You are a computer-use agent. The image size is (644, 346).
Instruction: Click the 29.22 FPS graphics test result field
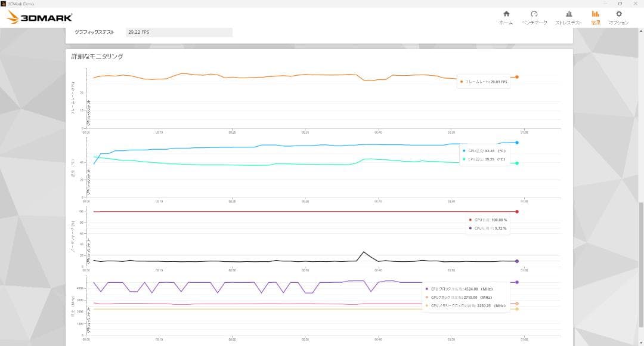pyautogui.click(x=179, y=32)
